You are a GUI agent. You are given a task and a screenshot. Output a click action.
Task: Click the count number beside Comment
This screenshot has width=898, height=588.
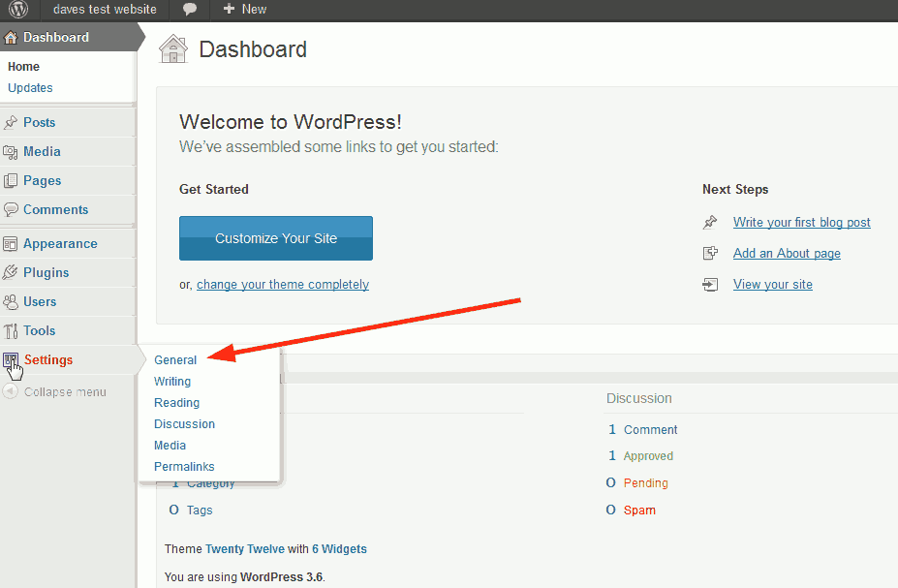point(612,429)
